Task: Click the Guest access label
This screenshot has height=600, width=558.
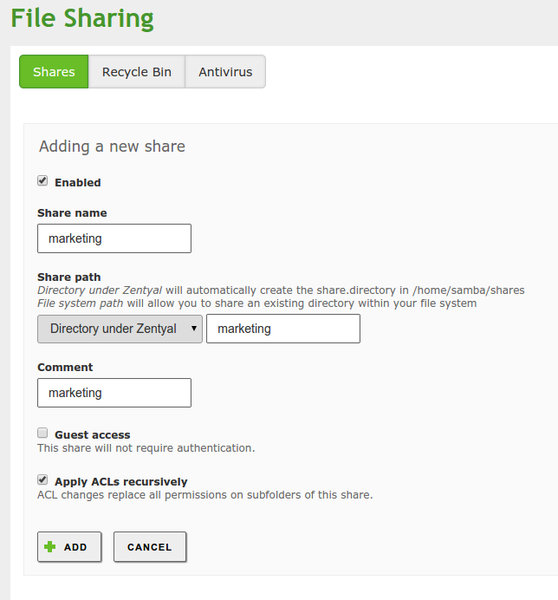Action: [x=92, y=435]
